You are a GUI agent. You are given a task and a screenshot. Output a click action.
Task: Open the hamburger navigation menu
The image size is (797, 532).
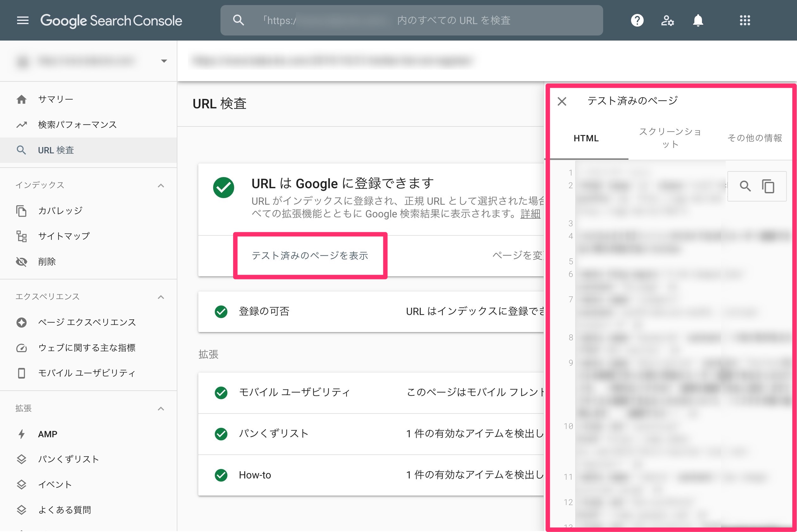coord(23,20)
